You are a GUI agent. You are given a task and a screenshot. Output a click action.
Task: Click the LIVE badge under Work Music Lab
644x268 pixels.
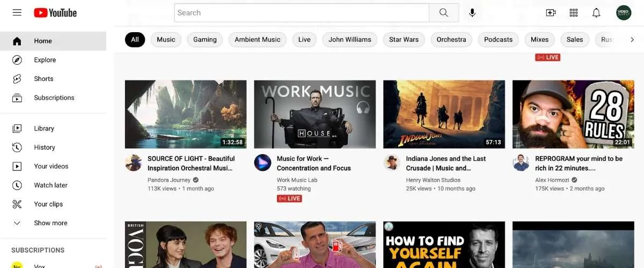[x=289, y=198]
